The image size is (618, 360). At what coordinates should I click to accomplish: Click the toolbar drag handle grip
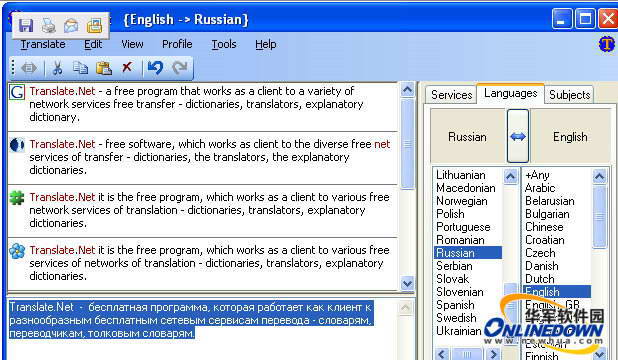13,67
